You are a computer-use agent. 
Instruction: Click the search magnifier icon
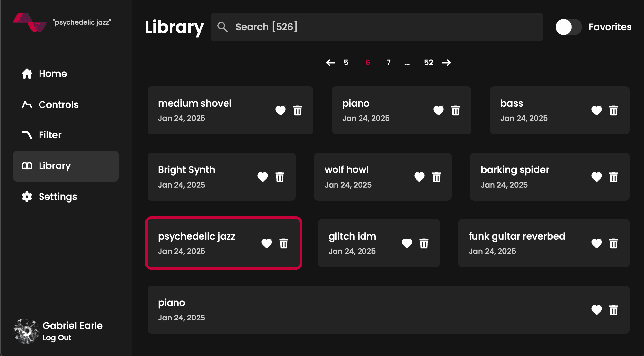(223, 27)
